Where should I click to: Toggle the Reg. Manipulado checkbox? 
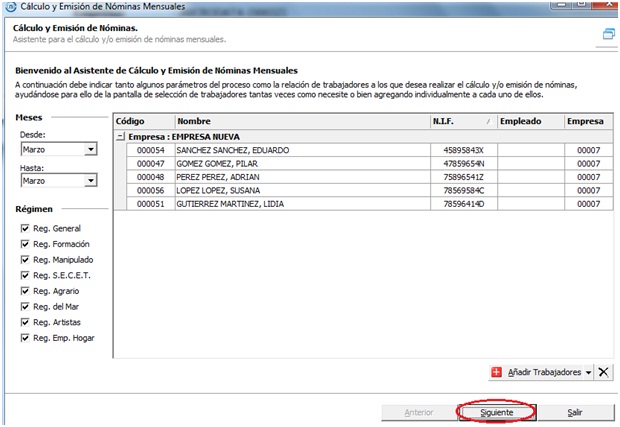[x=25, y=259]
